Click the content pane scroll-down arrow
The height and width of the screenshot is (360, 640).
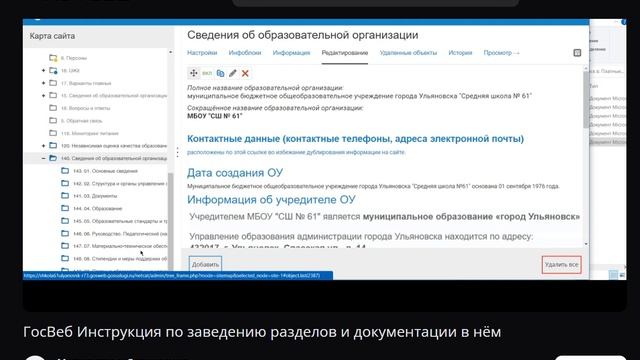coord(586,244)
